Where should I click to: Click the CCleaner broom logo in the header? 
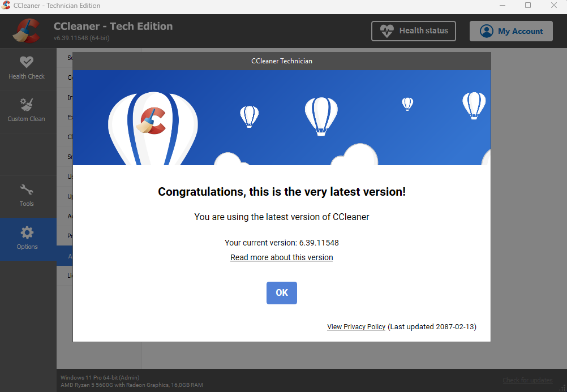[27, 31]
